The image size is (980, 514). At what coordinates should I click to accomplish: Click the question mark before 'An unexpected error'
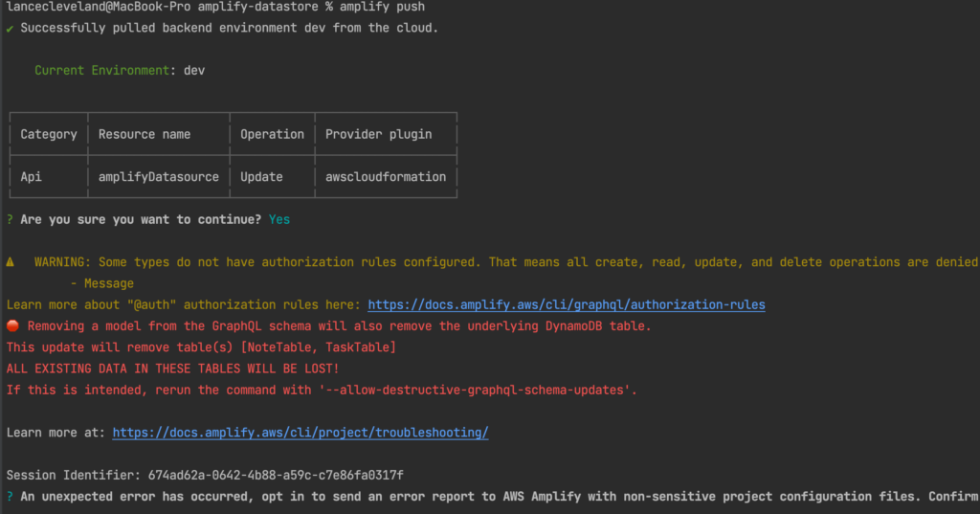(x=10, y=497)
